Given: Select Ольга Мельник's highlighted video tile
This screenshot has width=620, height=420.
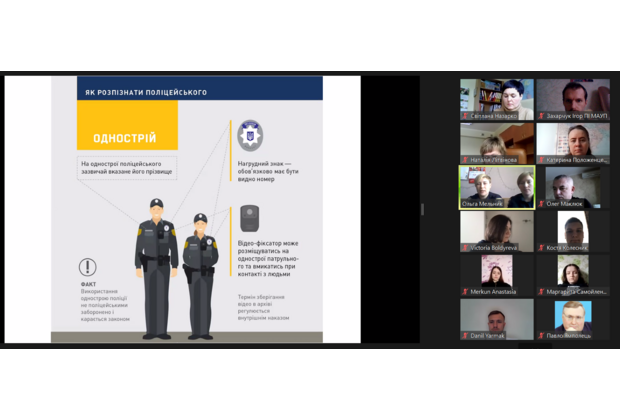Looking at the screenshot, I should click(x=496, y=186).
